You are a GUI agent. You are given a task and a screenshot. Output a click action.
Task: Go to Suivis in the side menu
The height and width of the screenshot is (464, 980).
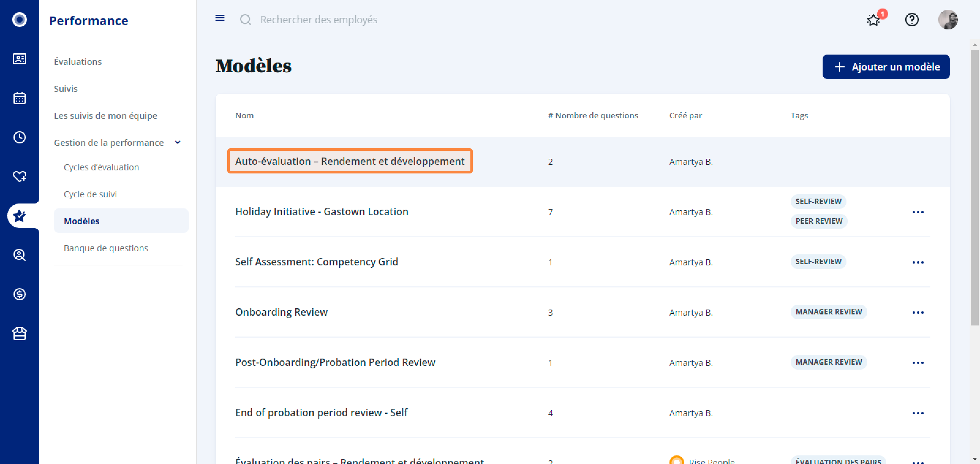tap(66, 89)
